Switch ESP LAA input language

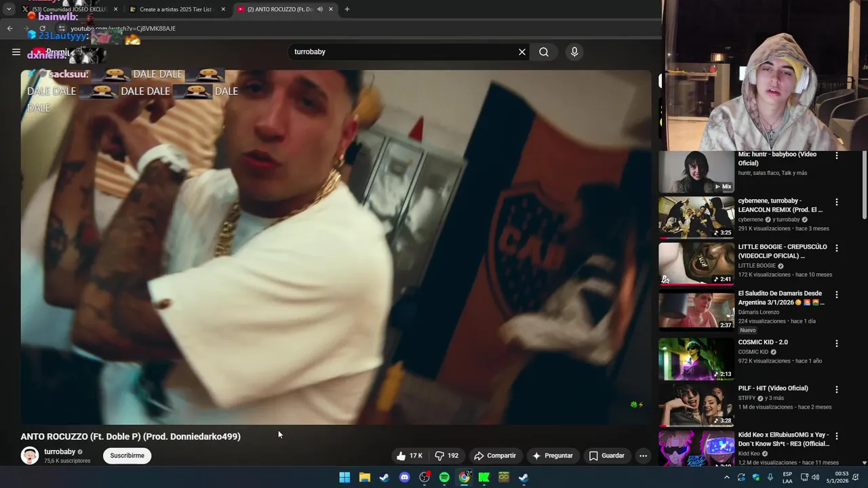tap(787, 477)
